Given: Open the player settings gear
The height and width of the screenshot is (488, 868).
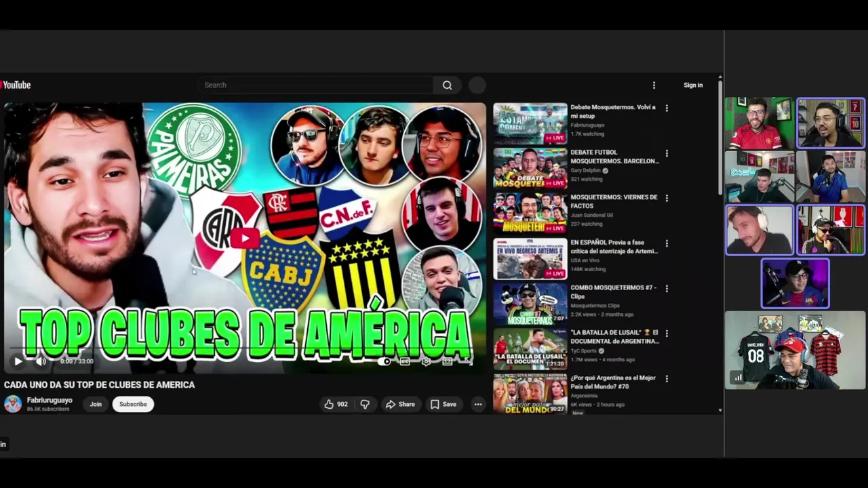Looking at the screenshot, I should click(x=426, y=361).
